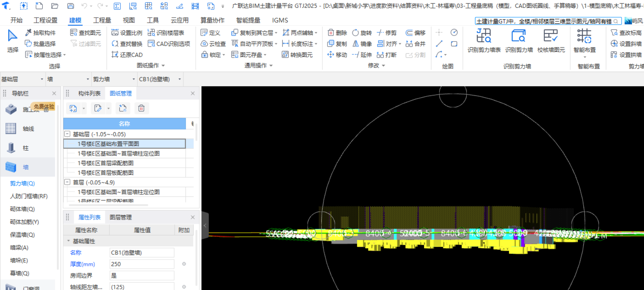
Task: Edit 厚度 value field 250
Action: [142, 264]
